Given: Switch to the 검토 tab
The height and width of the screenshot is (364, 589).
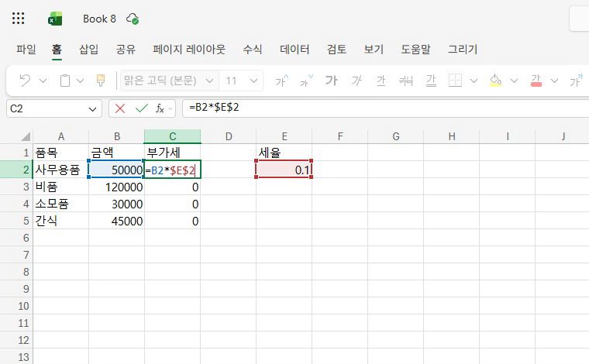Looking at the screenshot, I should coord(336,49).
